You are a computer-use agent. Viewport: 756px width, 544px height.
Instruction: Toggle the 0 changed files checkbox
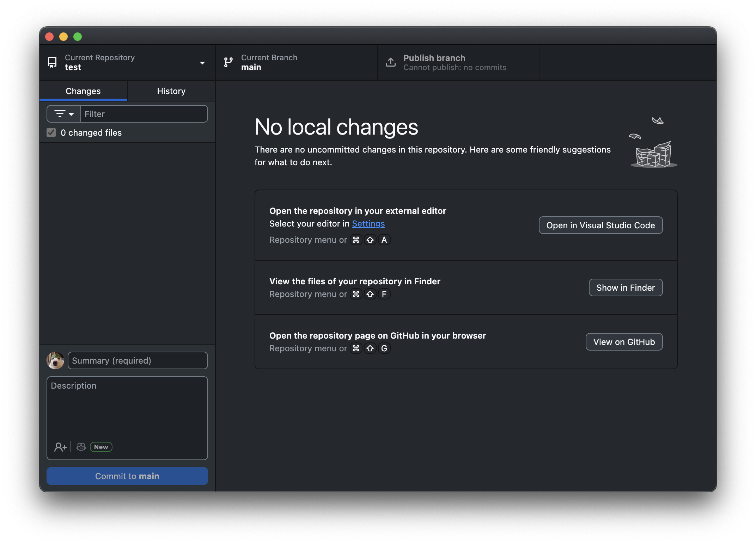point(51,133)
